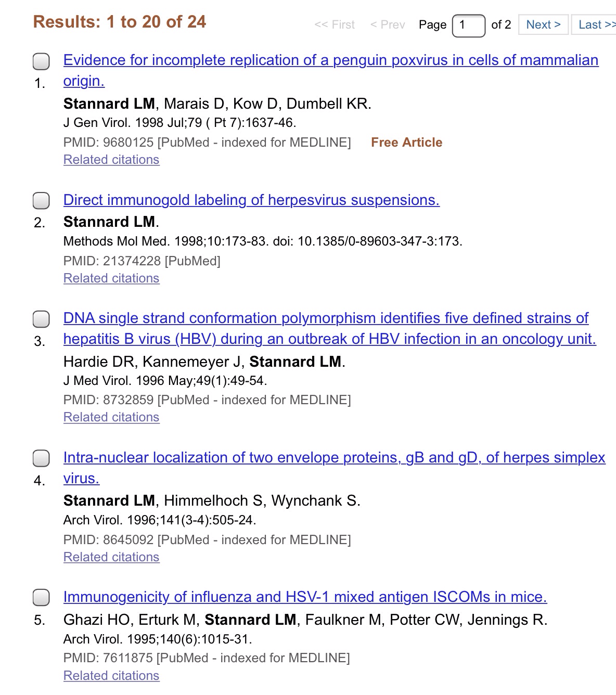Screen dimensions: 616x695
Task: Click the page number input field
Action: (x=468, y=25)
